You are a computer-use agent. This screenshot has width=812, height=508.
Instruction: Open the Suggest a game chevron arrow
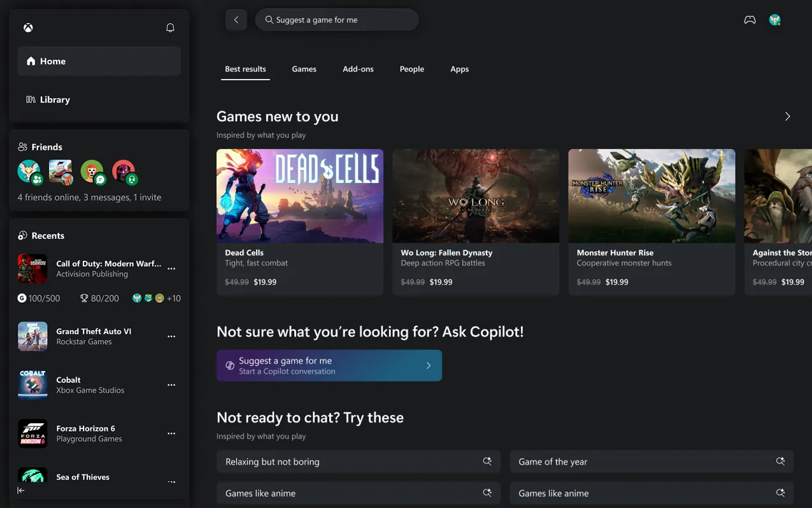[x=429, y=366]
